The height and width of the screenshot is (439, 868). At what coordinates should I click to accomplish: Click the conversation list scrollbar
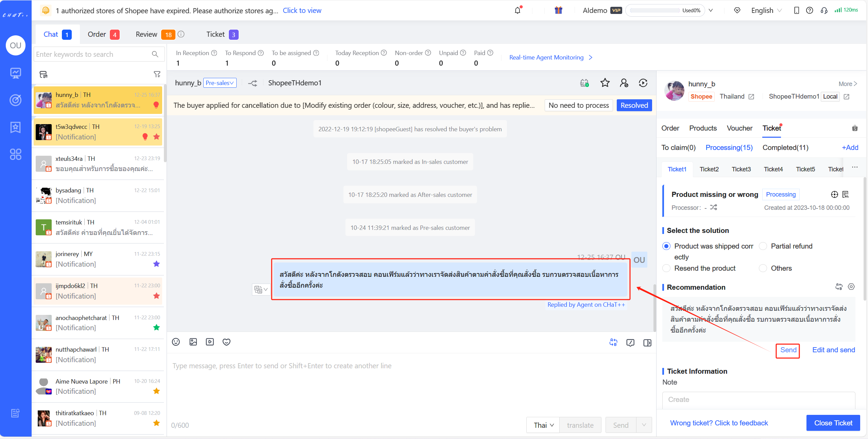pyautogui.click(x=165, y=123)
